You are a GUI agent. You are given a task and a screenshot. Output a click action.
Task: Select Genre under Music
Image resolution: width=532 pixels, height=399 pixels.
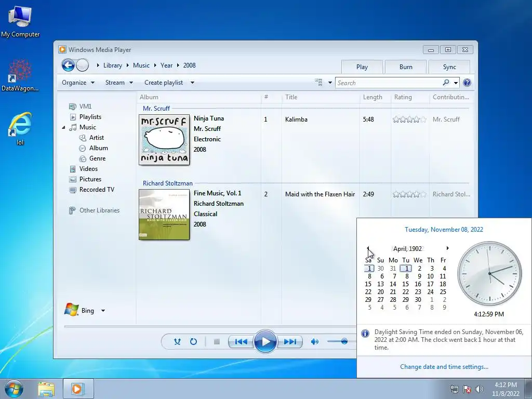pos(97,158)
